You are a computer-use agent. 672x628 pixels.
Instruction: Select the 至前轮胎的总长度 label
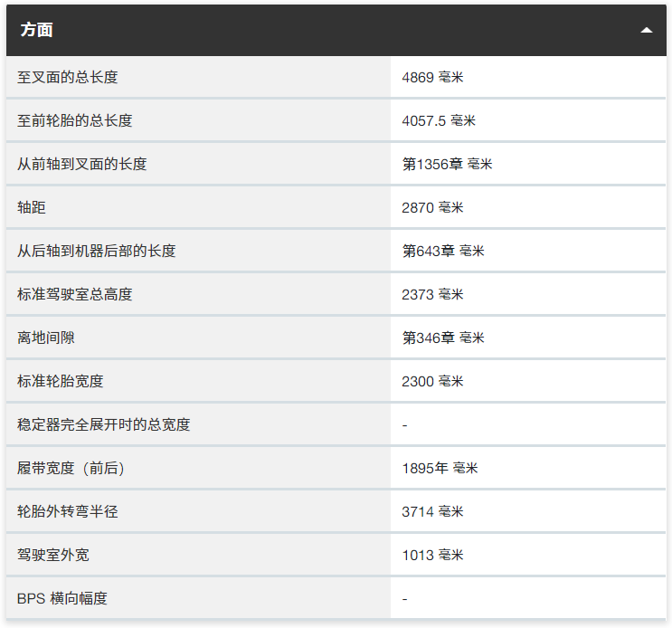point(75,121)
